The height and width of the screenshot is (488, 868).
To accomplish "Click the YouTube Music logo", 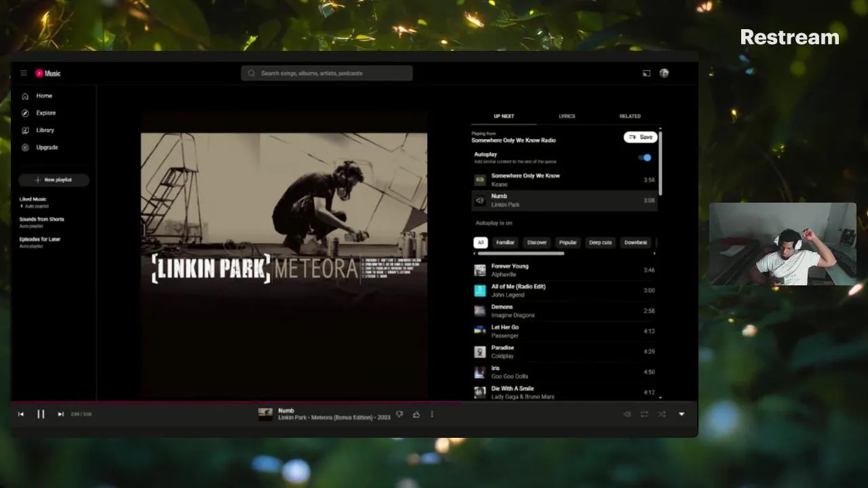I will click(48, 73).
